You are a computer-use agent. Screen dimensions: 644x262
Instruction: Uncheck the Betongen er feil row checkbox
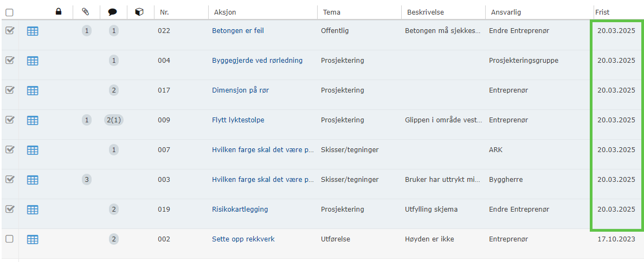(x=9, y=31)
